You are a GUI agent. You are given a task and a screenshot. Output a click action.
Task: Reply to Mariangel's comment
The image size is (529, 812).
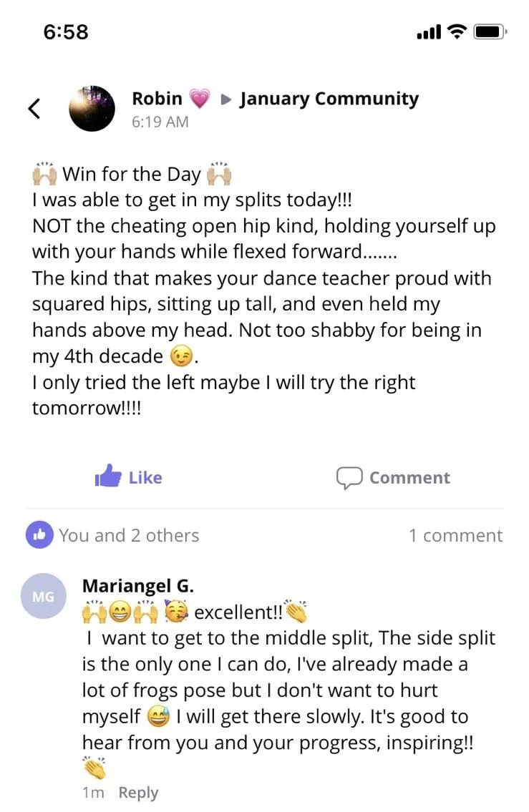click(138, 792)
